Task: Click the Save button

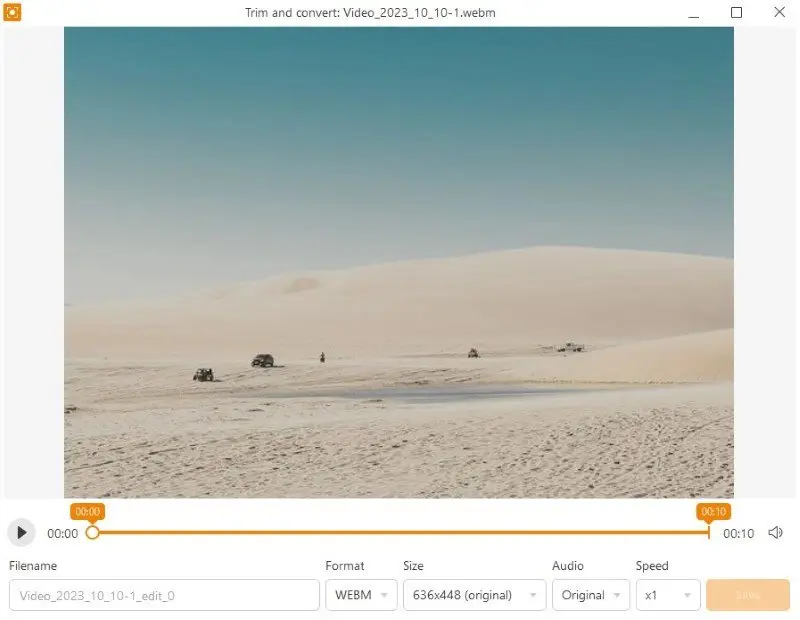Action: coord(747,594)
